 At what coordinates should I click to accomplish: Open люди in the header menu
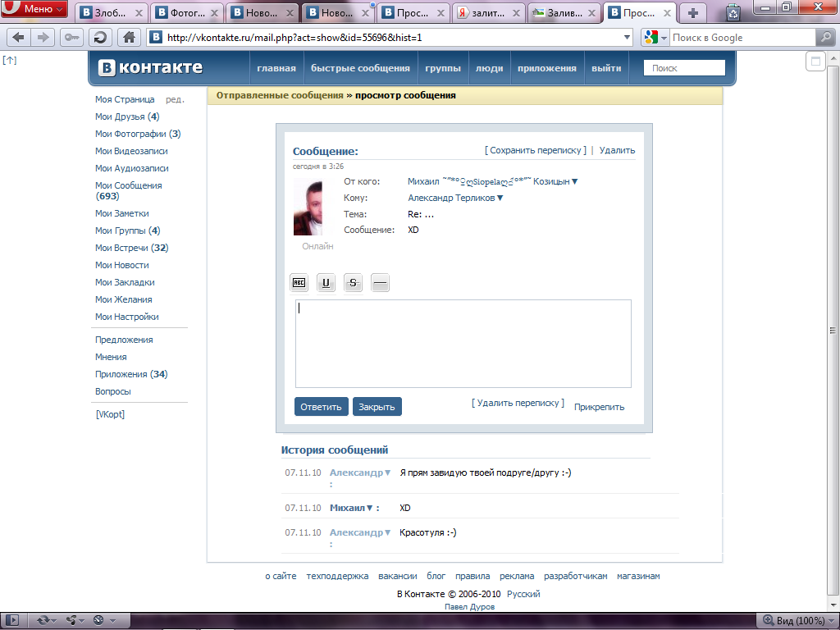pyautogui.click(x=489, y=68)
